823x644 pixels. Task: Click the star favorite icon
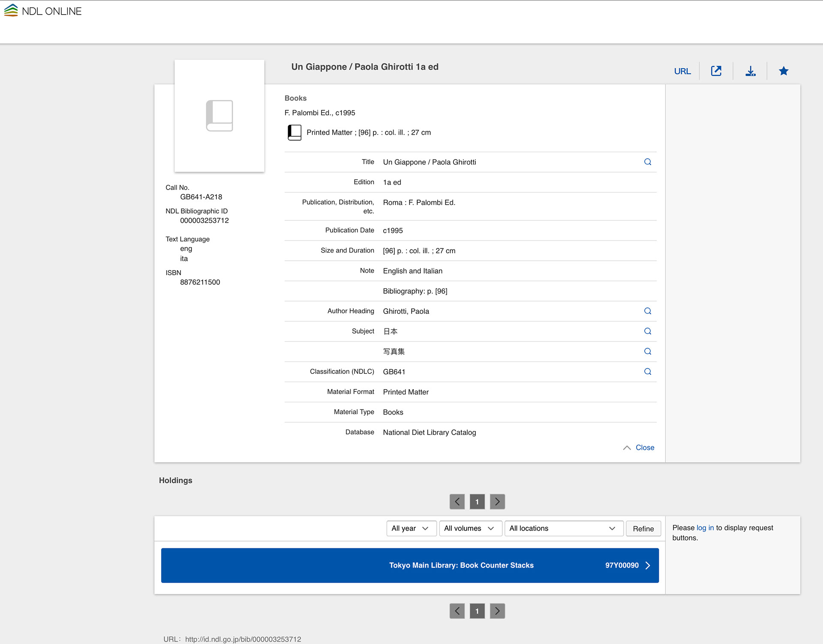click(783, 71)
